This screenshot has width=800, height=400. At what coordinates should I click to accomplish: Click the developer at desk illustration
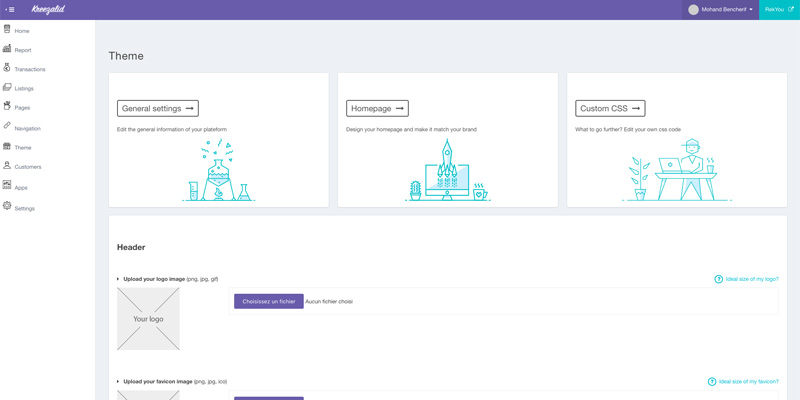(677, 170)
